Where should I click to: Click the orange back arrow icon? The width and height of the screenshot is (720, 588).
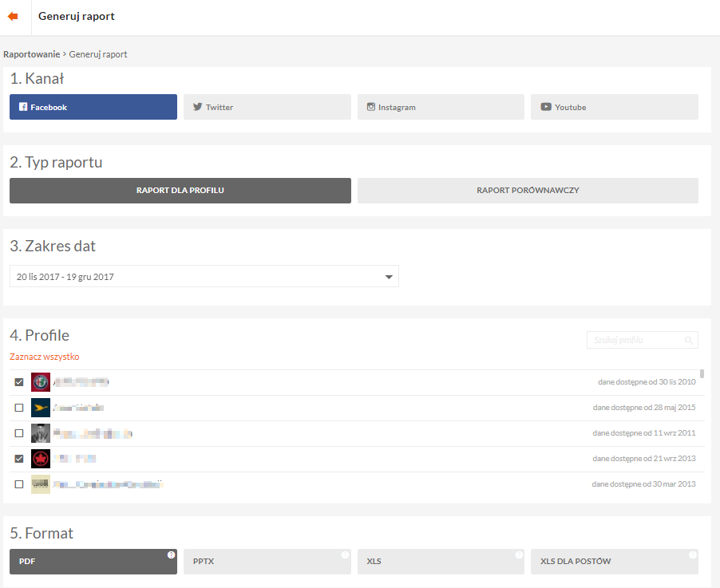[x=13, y=16]
